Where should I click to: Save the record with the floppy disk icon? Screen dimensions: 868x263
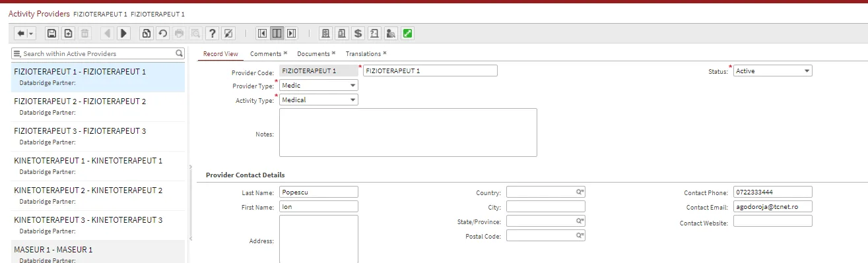pos(51,33)
